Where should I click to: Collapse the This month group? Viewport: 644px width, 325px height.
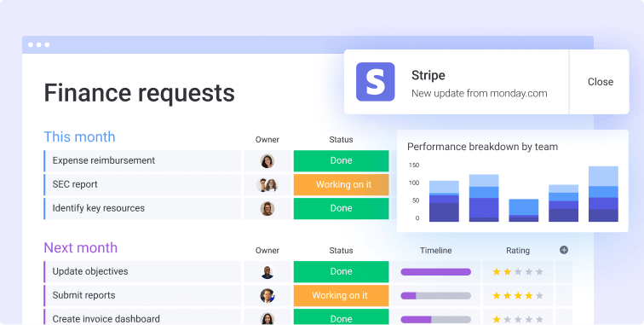(x=79, y=136)
